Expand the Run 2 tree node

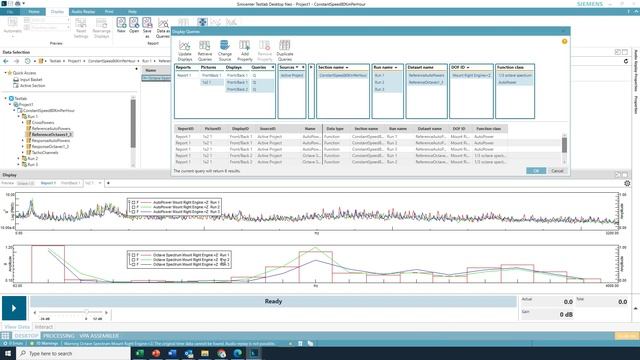click(x=18, y=158)
